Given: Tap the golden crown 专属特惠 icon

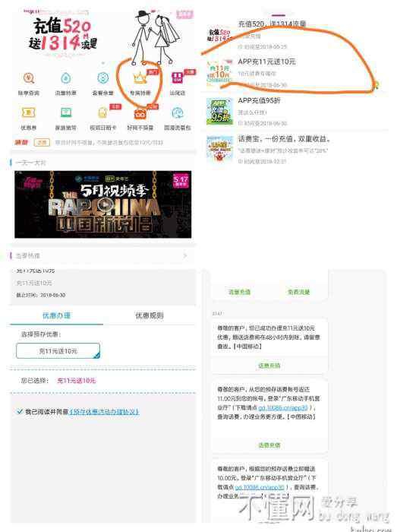Looking at the screenshot, I should tap(140, 78).
